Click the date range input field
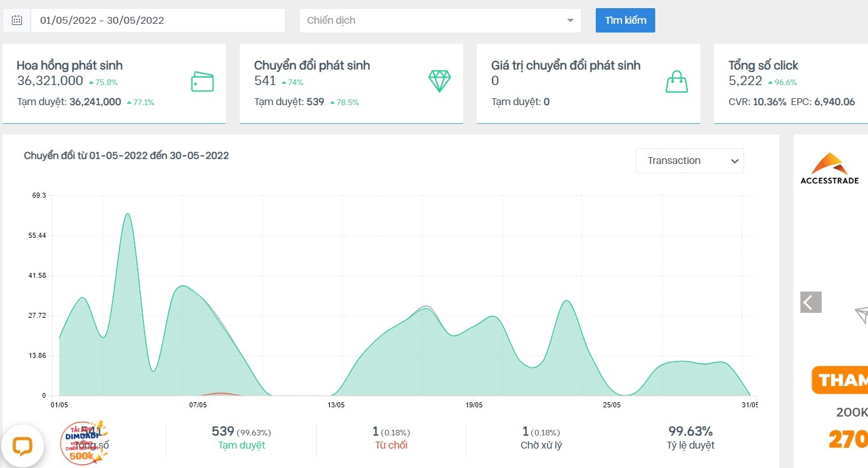 [158, 20]
